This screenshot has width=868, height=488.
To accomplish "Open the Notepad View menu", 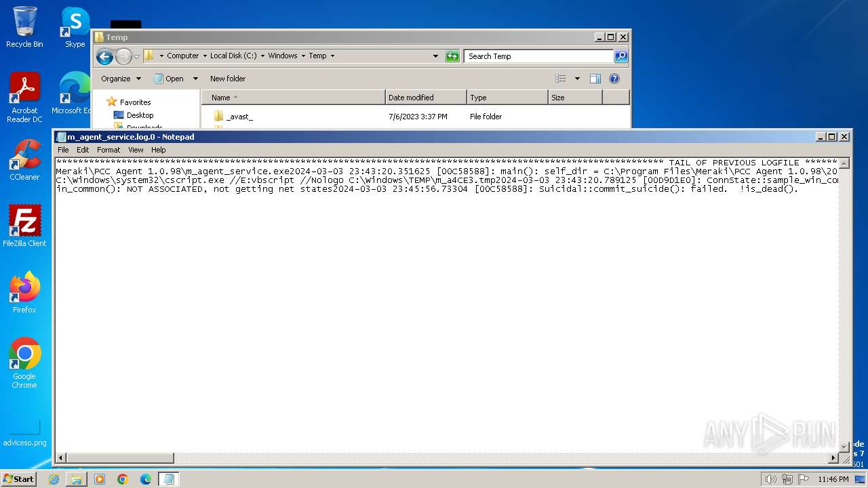I will pyautogui.click(x=136, y=150).
